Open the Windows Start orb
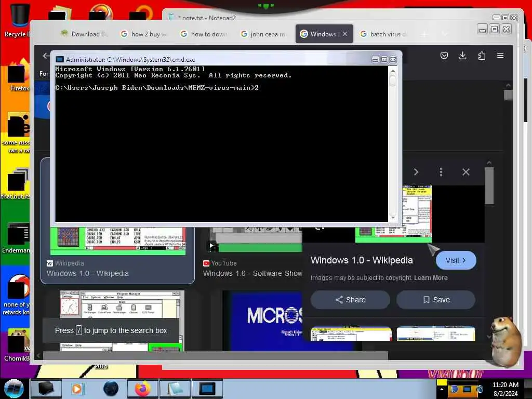This screenshot has height=399, width=532. click(x=14, y=389)
